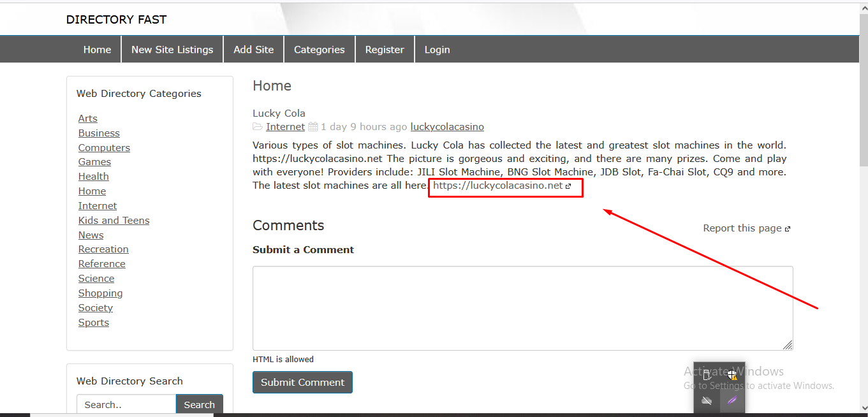The image size is (868, 417).
Task: Open the Society category link
Action: click(x=96, y=308)
